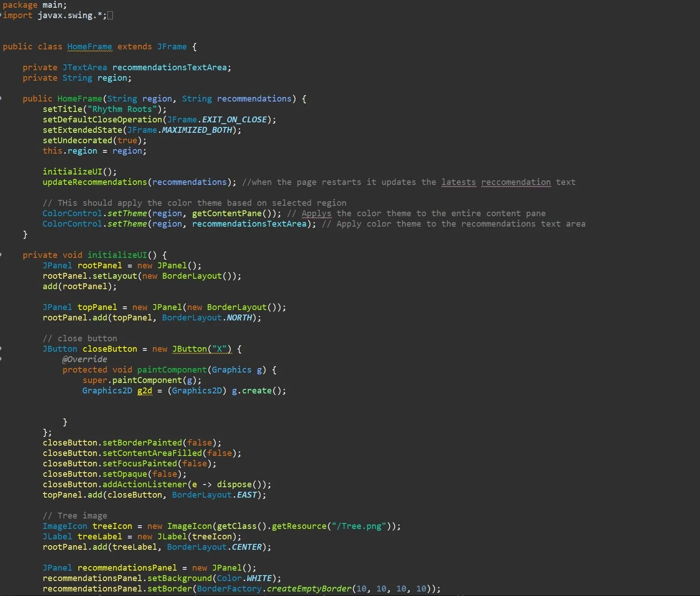Click "recommendationsTextArea;" in the private field declaration
This screenshot has height=596, width=700.
[x=172, y=68]
